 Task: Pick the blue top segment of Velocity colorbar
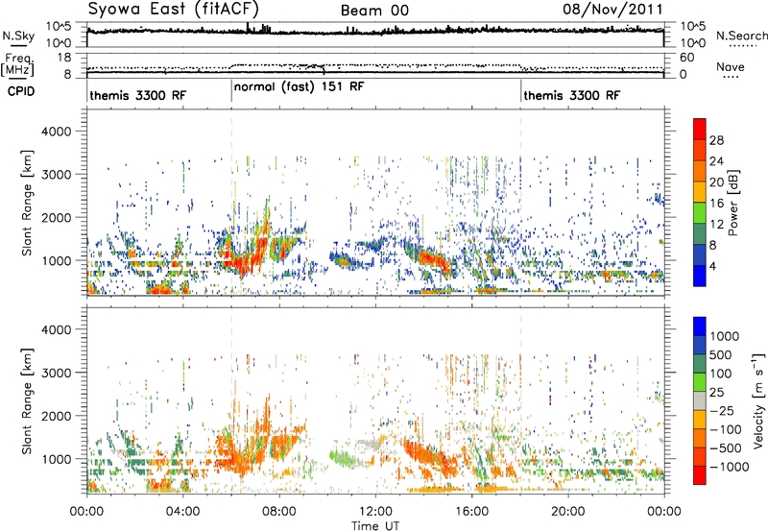pyautogui.click(x=700, y=326)
